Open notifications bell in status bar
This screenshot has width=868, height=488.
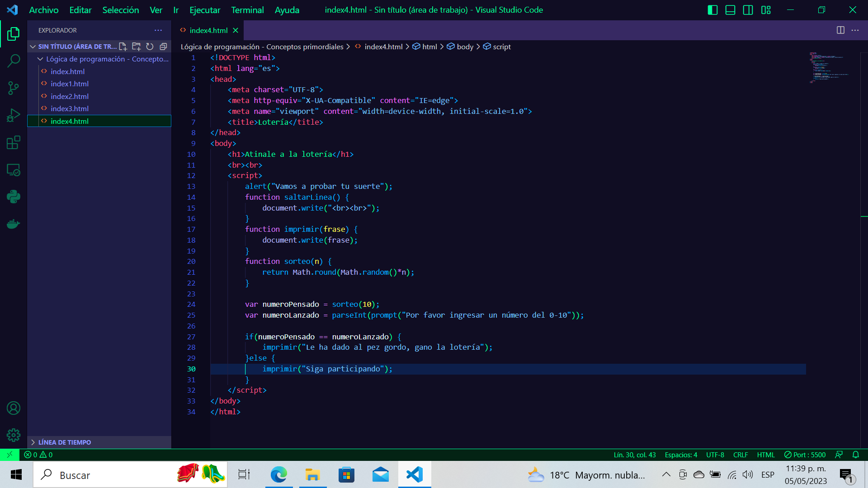855,455
